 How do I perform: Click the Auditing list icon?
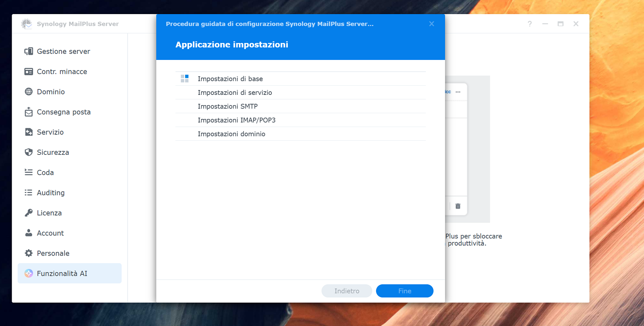(29, 193)
